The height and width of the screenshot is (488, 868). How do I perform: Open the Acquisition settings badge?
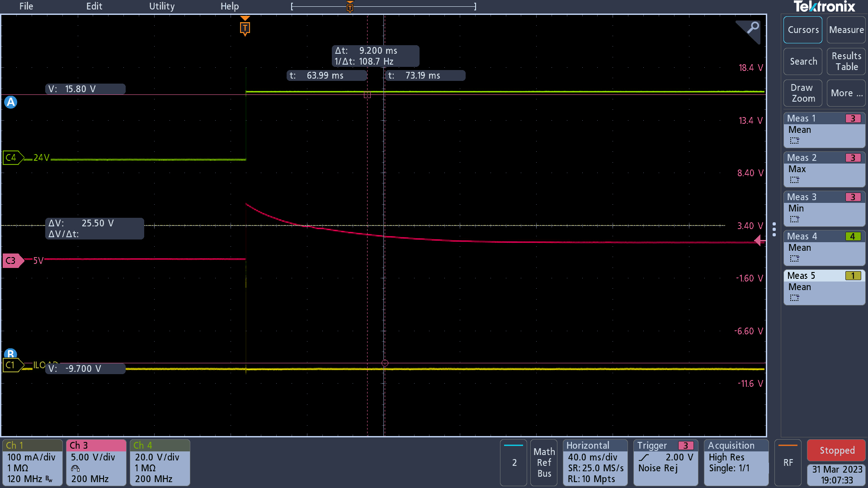coord(736,462)
